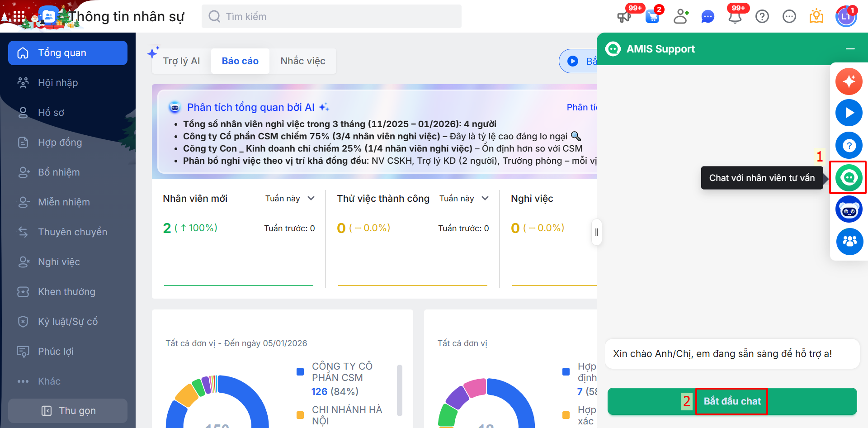This screenshot has width=868, height=428.
Task: Go to Tổng quan in the sidebar
Action: 68,53
